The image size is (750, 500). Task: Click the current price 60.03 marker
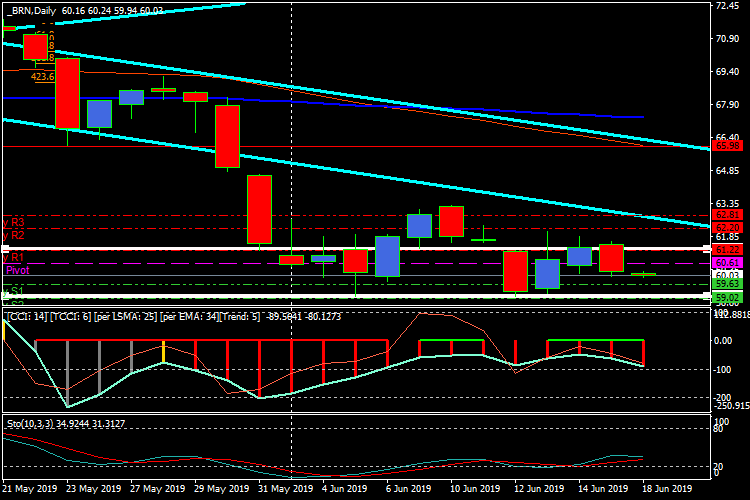tap(727, 274)
